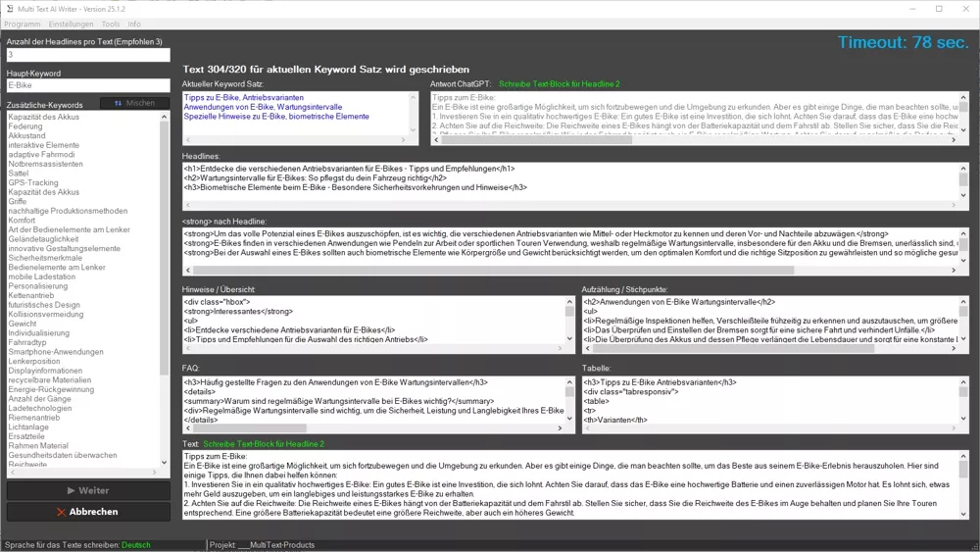Focus the Anzahl der Headlines input field
Viewport: 980px width, 552px height.
point(88,55)
